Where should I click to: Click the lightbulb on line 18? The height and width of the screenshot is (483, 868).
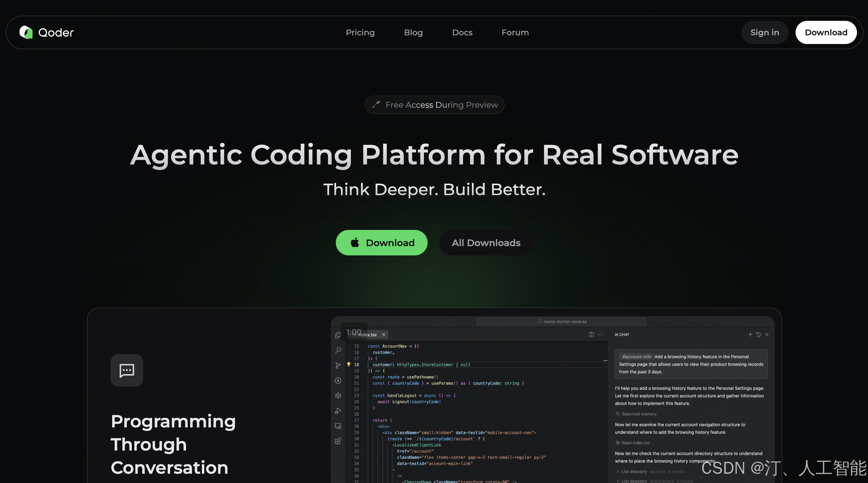(349, 365)
